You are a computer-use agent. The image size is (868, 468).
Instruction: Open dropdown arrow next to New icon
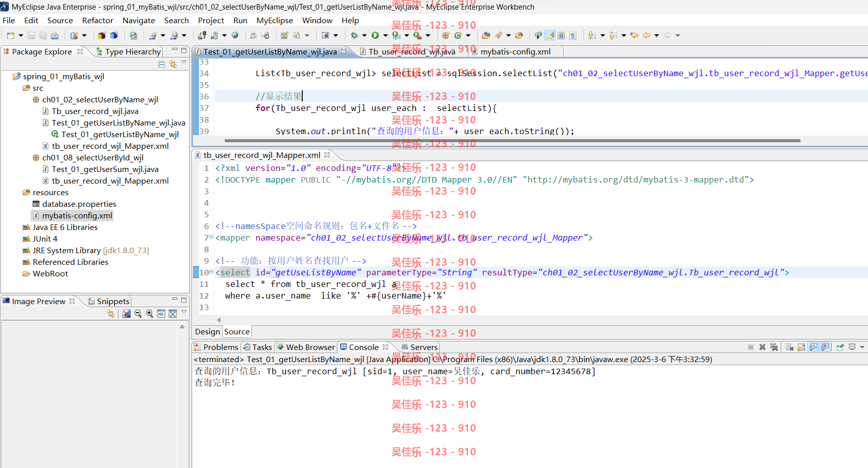click(x=21, y=35)
